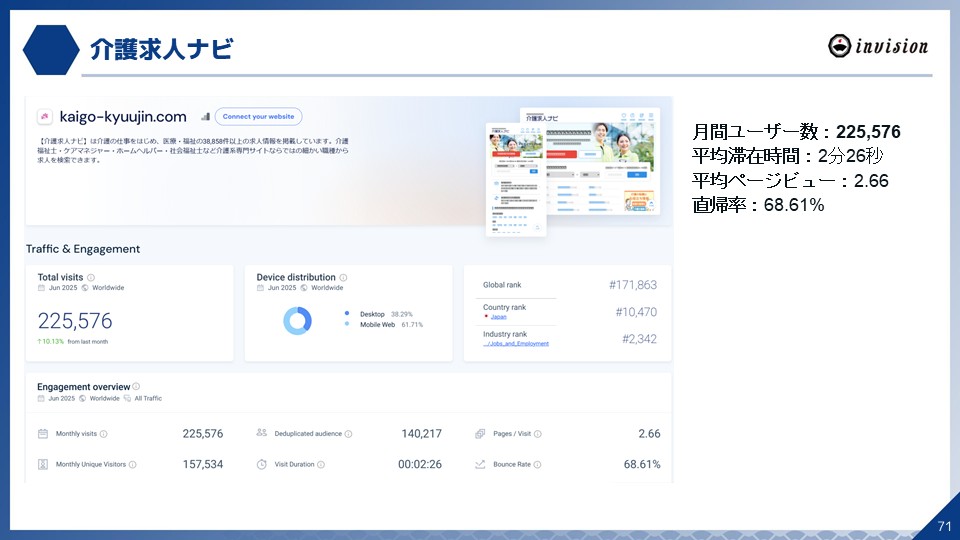Click the Pages / Visit value 2.66

click(649, 433)
